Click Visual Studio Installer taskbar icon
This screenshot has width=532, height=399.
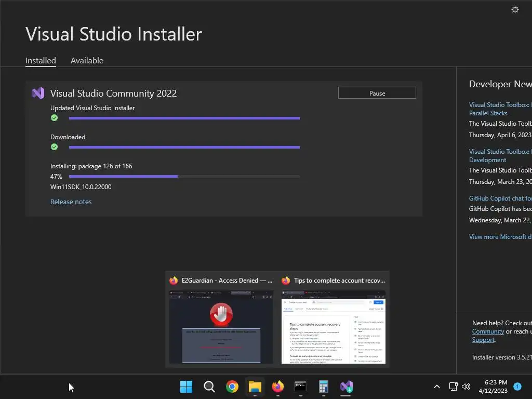[347, 387]
